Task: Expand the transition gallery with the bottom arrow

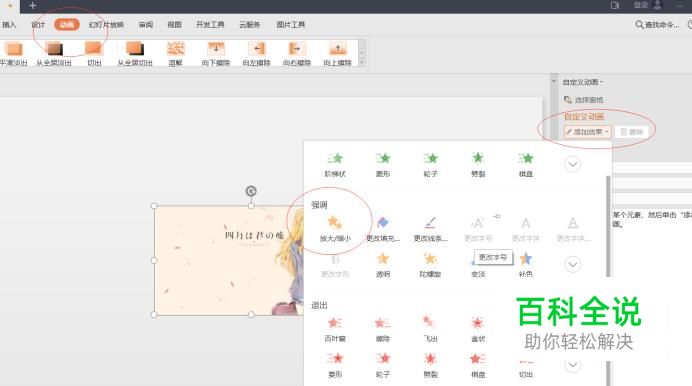Action: point(362,62)
